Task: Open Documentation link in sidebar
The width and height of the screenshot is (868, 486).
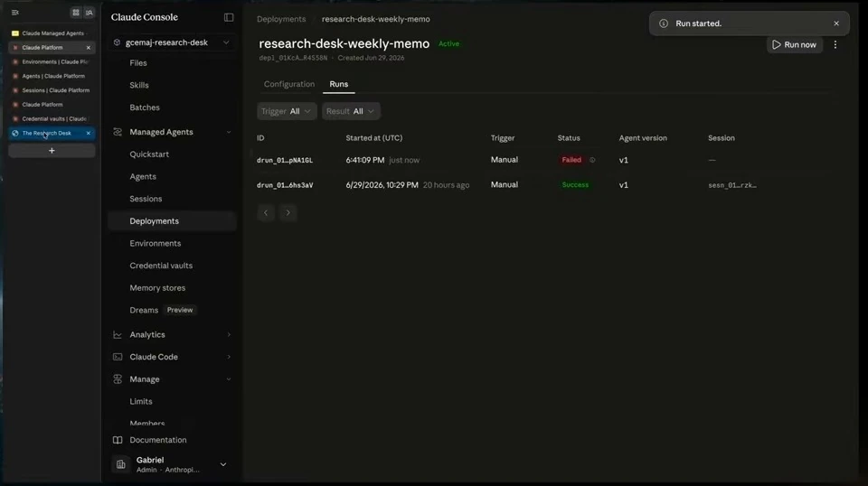Action: pyautogui.click(x=157, y=440)
